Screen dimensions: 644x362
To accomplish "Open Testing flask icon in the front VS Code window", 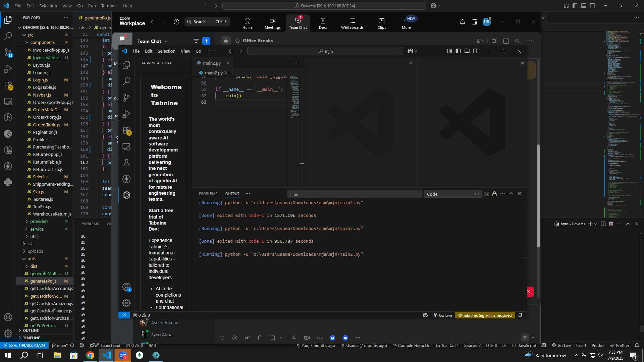I will pyautogui.click(x=126, y=163).
